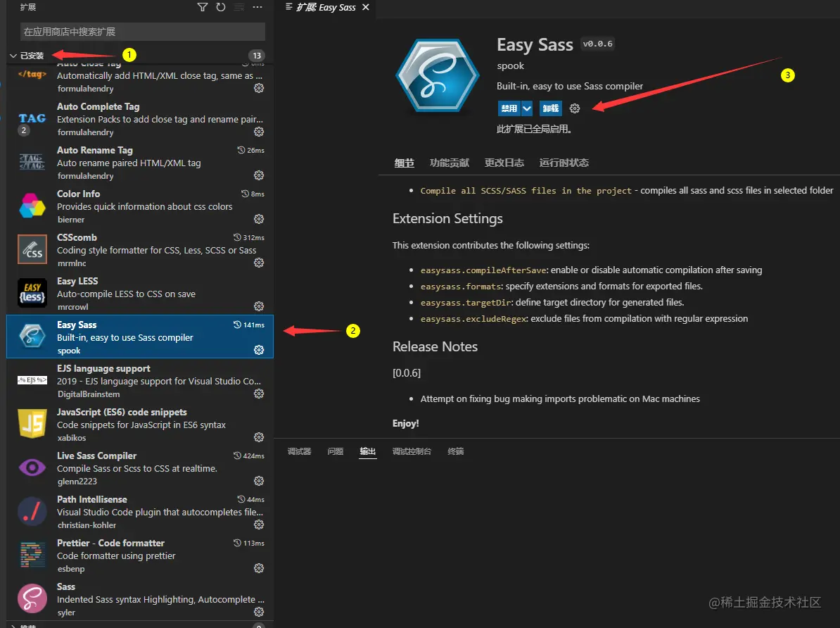Click the Sass pink logo icon
Screen dimensions: 840x628
(x=32, y=598)
